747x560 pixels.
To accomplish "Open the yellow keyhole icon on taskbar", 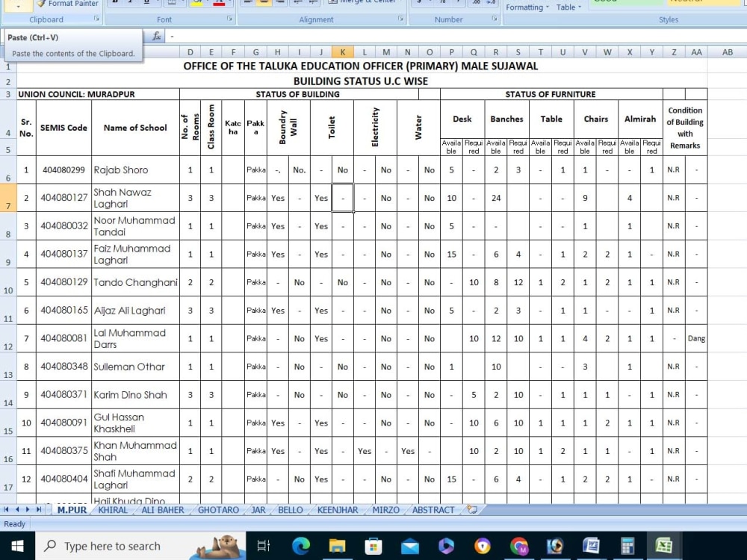I will pos(482,546).
